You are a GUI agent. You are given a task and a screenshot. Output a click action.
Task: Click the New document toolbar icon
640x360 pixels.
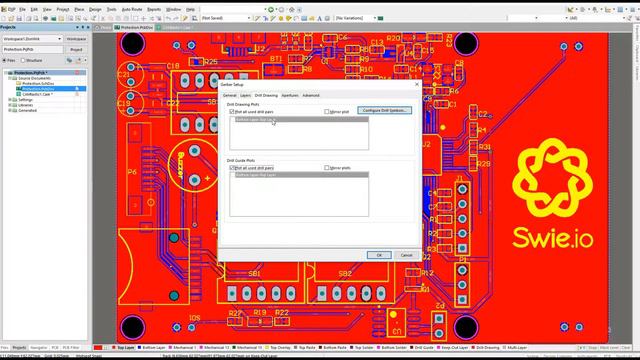(x=4, y=18)
